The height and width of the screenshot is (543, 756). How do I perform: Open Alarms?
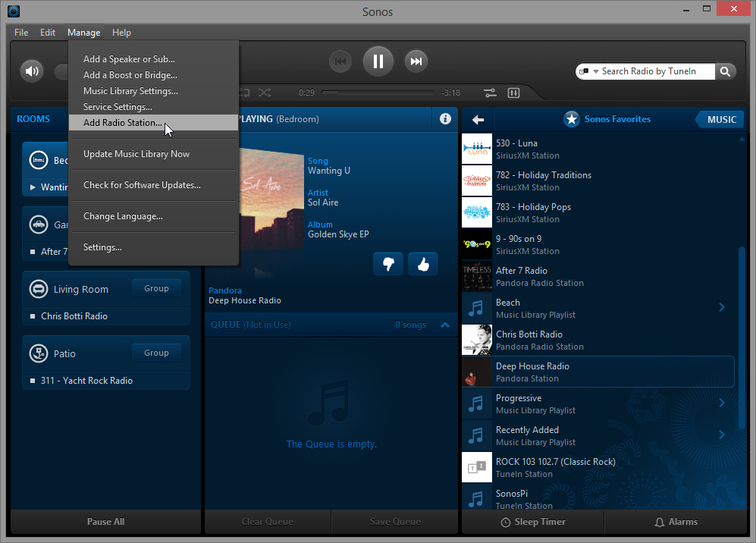[x=676, y=522]
